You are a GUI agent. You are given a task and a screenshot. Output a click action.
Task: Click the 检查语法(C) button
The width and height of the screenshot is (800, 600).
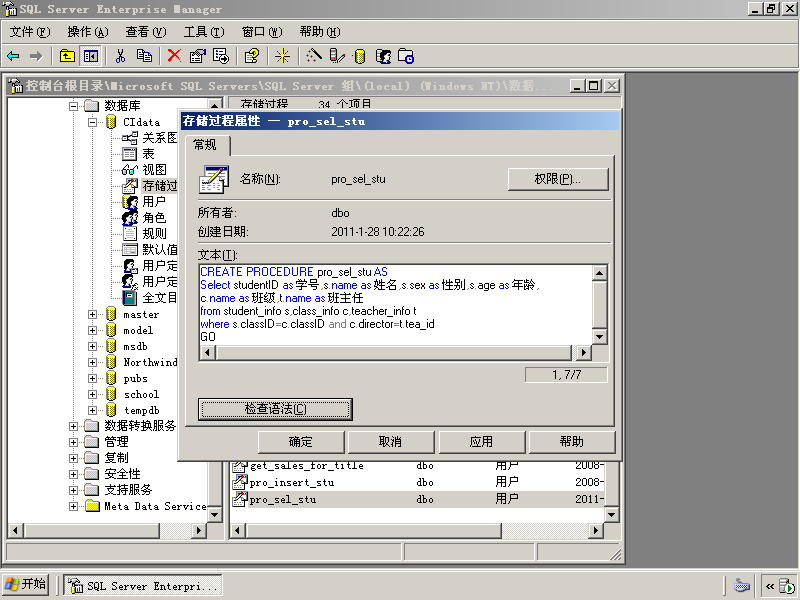coord(276,409)
